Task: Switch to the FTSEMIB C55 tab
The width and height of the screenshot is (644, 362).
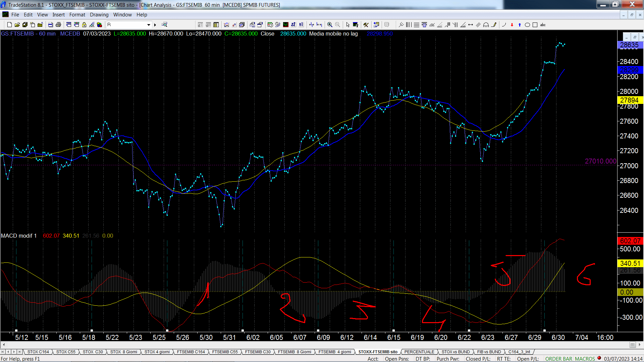Action: click(225, 352)
